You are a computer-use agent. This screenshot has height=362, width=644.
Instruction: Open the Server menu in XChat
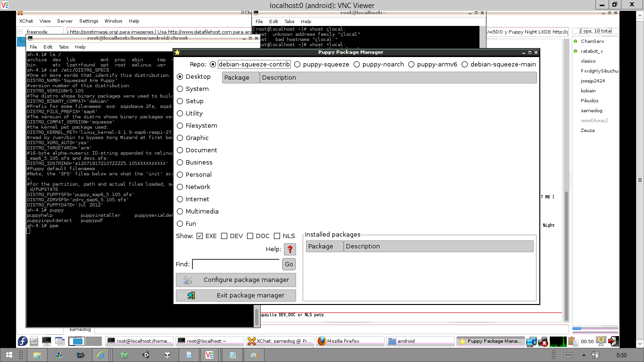[65, 21]
